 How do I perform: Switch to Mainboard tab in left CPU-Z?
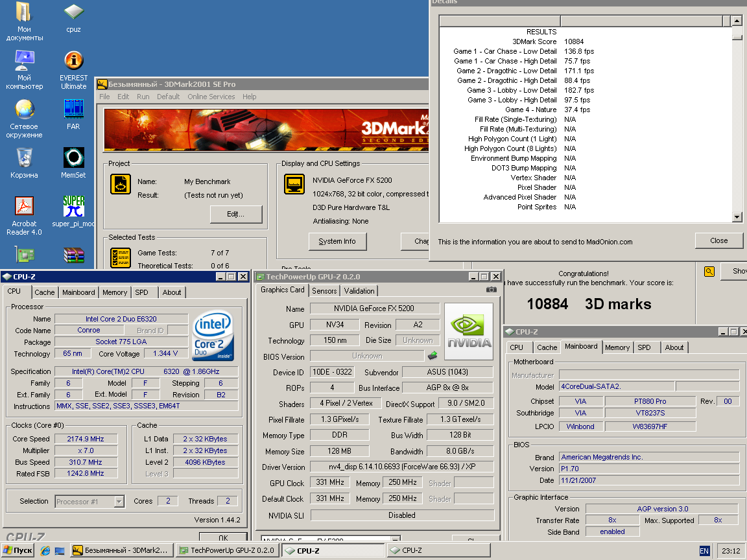coord(78,292)
